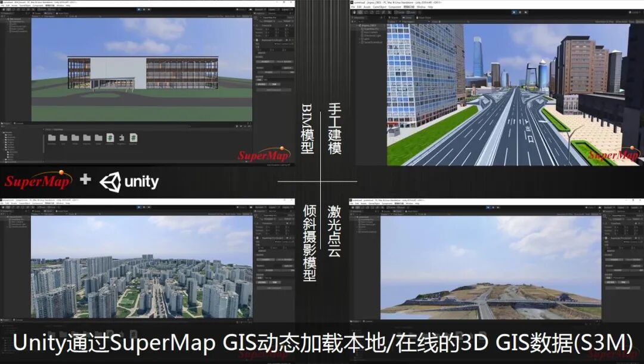Select fifth folder icon in BIM模型 Project panel
This screenshot has width=644, height=364.
98,138
